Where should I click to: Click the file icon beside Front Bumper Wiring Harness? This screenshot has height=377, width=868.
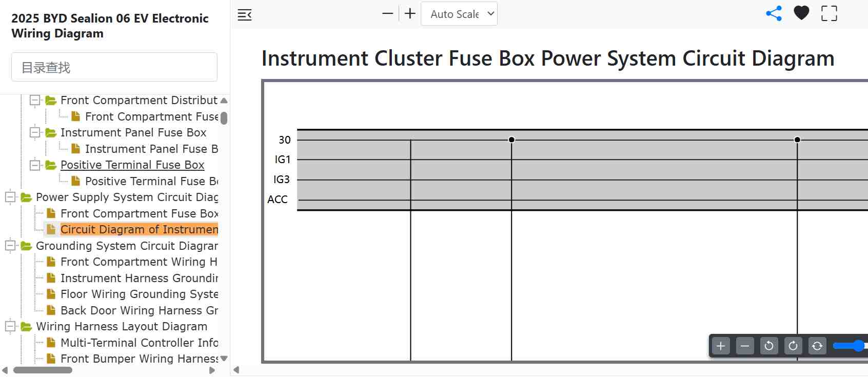click(x=51, y=359)
